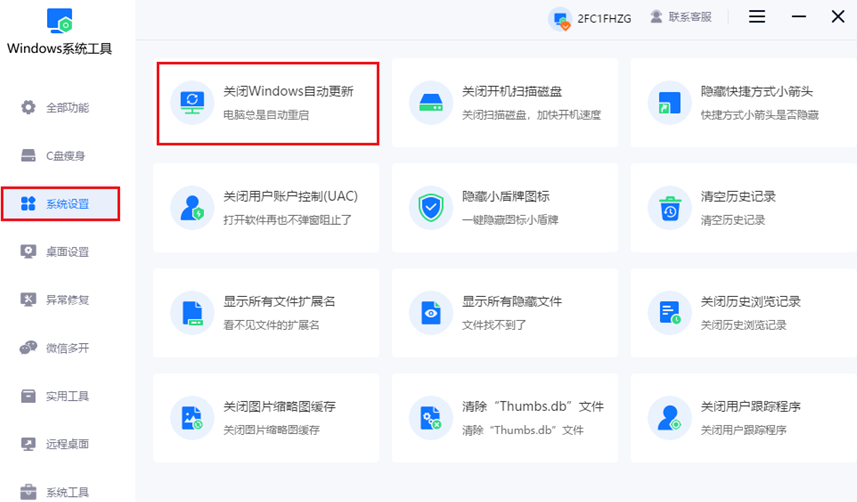The height and width of the screenshot is (502, 857).
Task: Open 关闭Windows自动更新 card title
Action: (x=288, y=91)
